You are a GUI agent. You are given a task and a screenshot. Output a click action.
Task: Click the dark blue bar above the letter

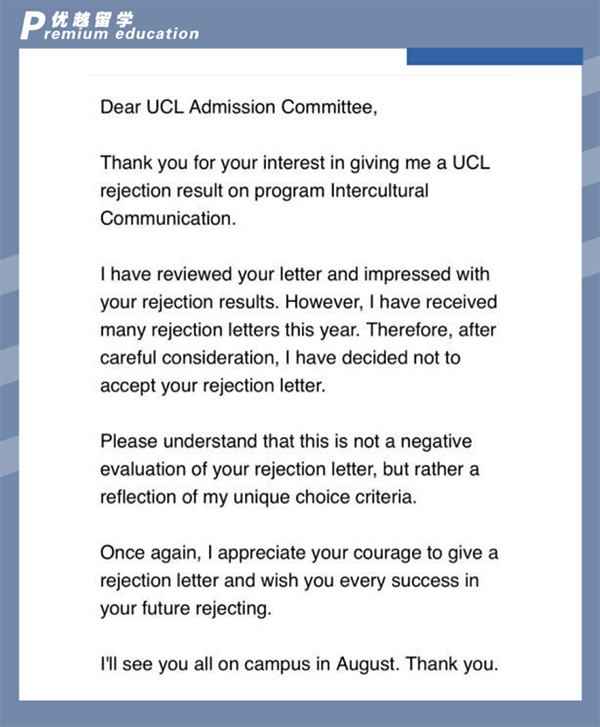(494, 56)
